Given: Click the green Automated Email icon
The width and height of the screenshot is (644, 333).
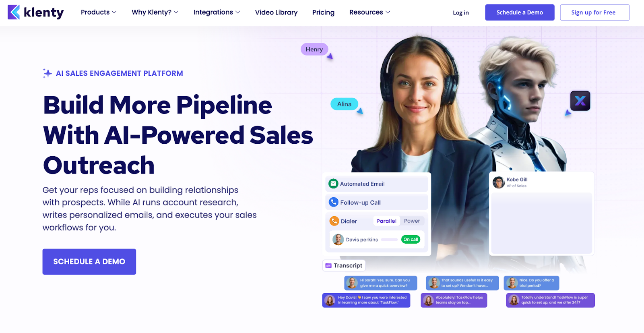Looking at the screenshot, I should 333,184.
